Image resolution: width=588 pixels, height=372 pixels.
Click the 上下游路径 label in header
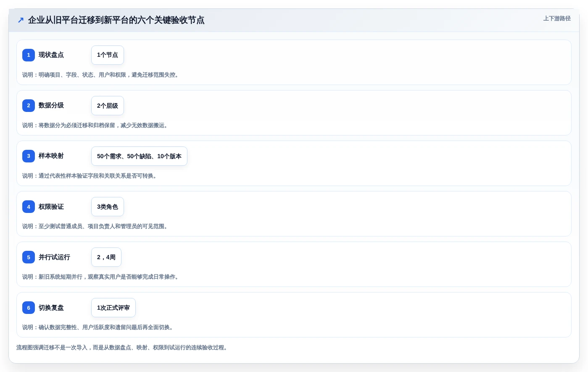557,19
